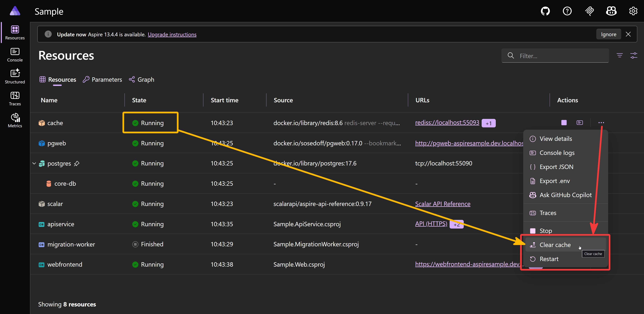Sort by the Source column header

point(283,100)
